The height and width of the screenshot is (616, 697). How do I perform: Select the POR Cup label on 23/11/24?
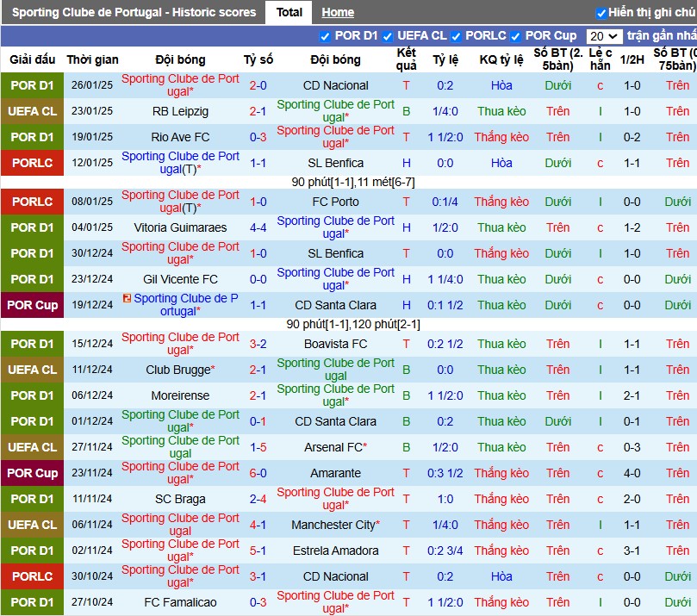click(33, 473)
